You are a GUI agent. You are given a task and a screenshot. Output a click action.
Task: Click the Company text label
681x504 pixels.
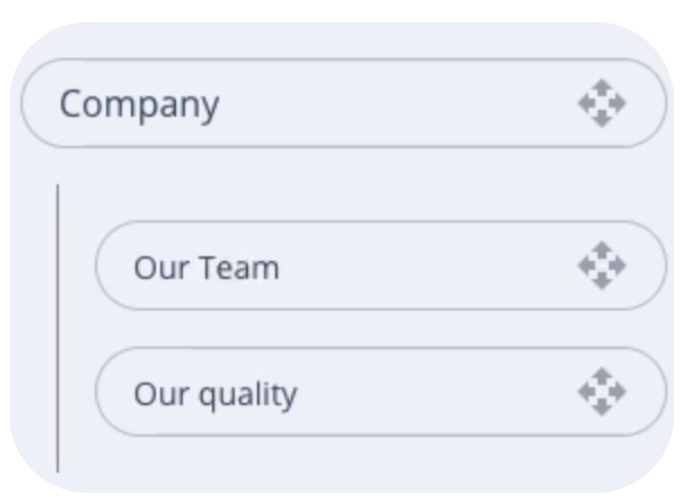(139, 105)
